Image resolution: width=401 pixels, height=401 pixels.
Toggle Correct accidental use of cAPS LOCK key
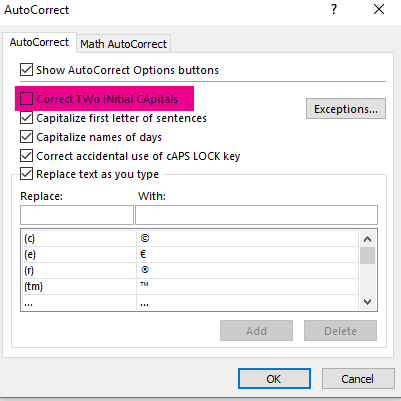26,156
